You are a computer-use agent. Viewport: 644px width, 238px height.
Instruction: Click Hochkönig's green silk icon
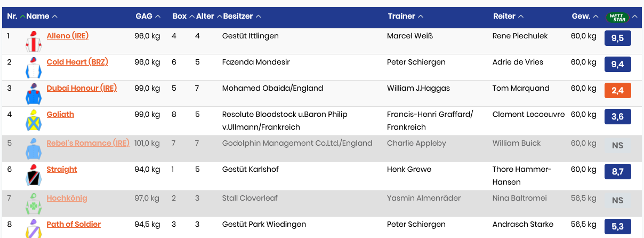click(x=33, y=203)
